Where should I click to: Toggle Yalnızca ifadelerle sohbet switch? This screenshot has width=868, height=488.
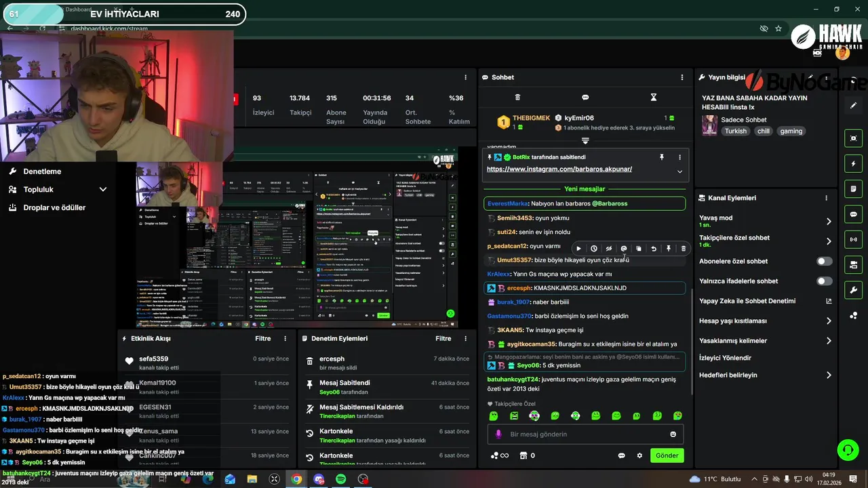(825, 281)
